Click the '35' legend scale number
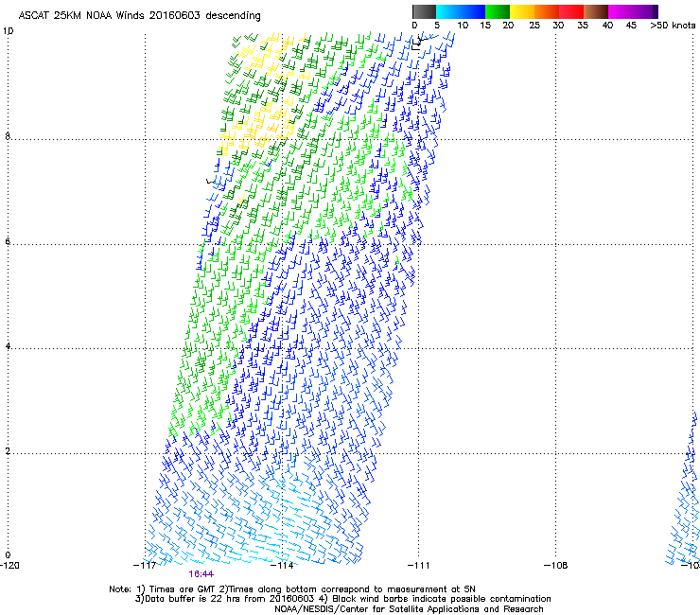This screenshot has width=700, height=615. (583, 26)
